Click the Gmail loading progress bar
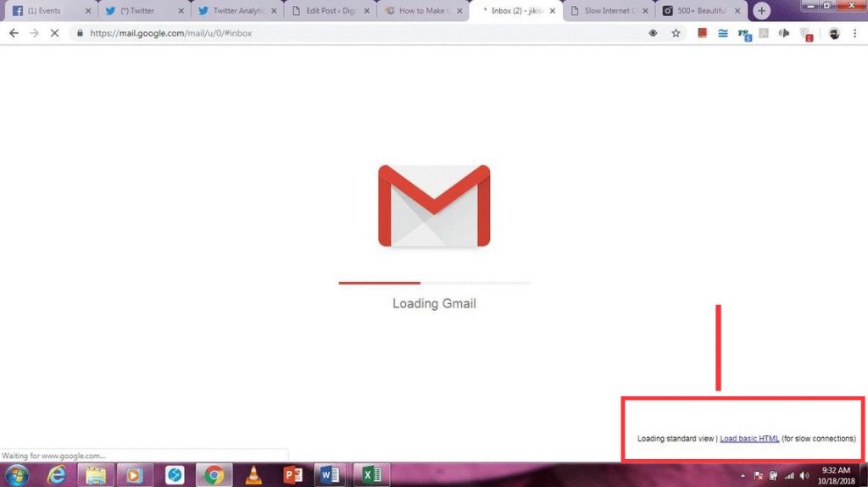The width and height of the screenshot is (868, 487). [434, 283]
